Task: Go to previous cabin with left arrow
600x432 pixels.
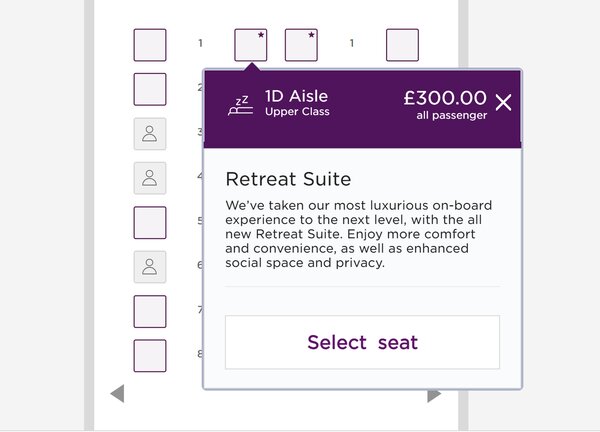Action: point(117,394)
